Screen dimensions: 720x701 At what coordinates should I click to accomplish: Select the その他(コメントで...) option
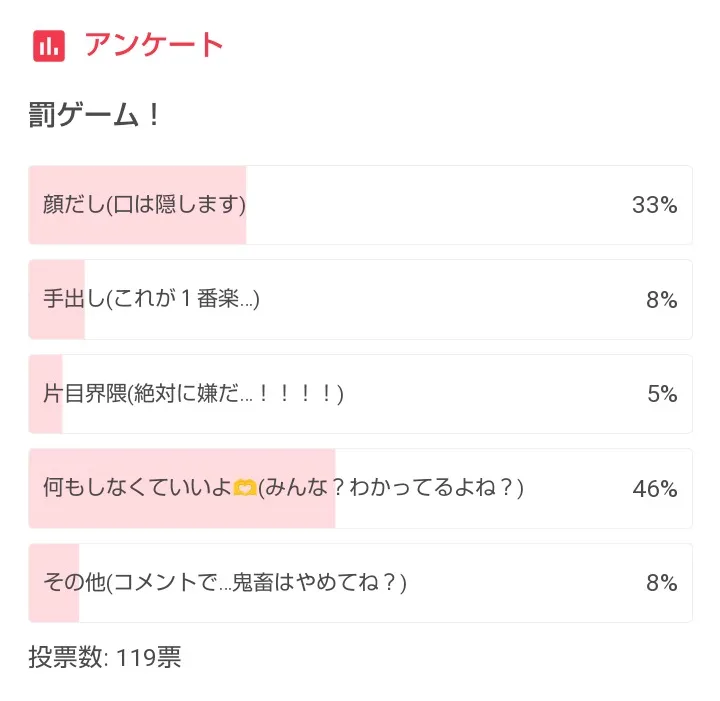[x=360, y=583]
